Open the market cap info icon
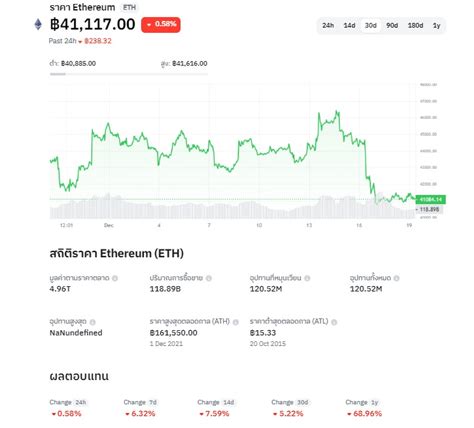Image resolution: width=474 pixels, height=428 pixels. [x=115, y=278]
